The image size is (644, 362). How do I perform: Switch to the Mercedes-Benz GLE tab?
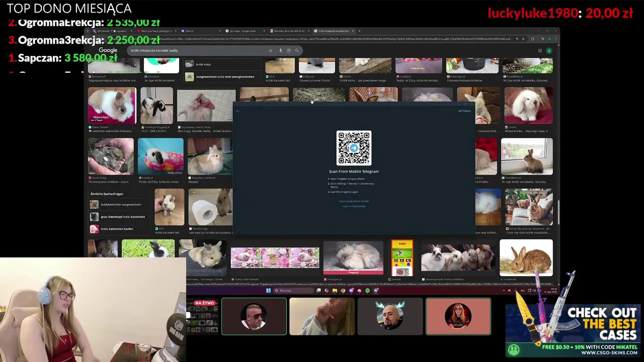click(x=289, y=31)
